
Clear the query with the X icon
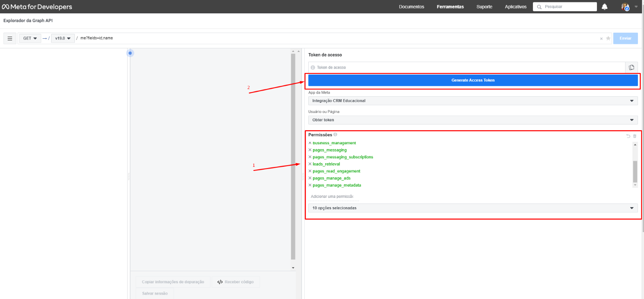point(601,39)
